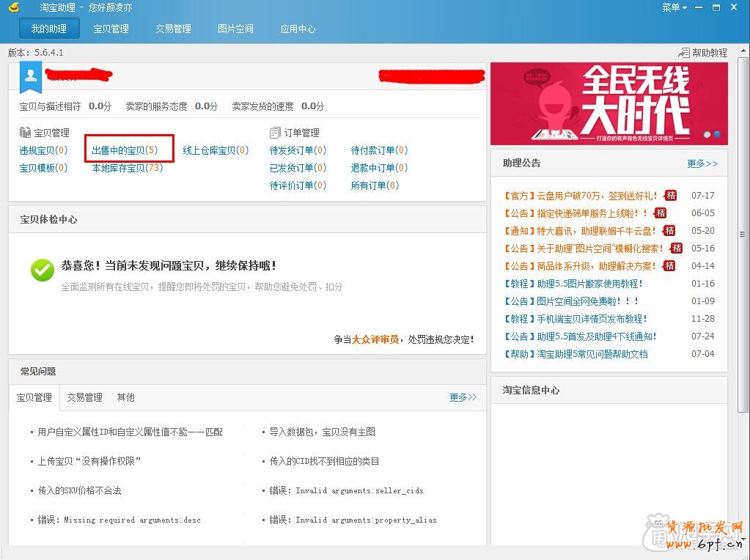This screenshot has height=560, width=750.
Task: Open 待付款订单(0) link
Action: tap(379, 151)
